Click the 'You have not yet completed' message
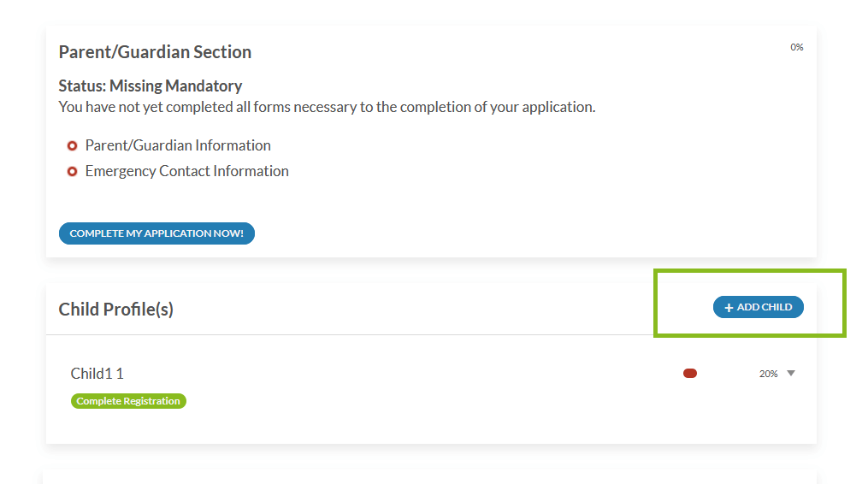 click(327, 107)
